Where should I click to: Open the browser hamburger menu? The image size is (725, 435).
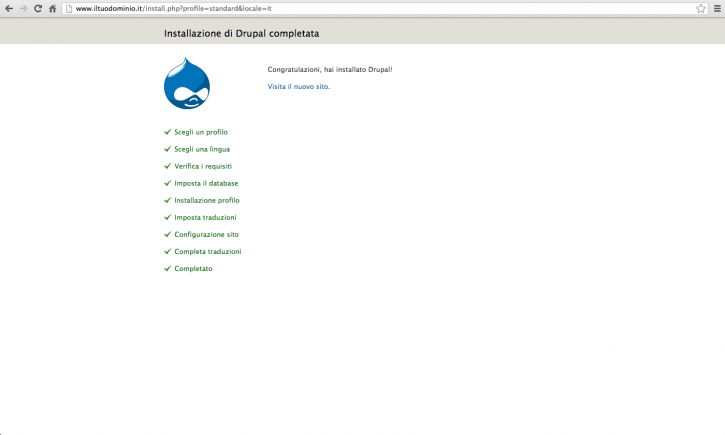[717, 8]
